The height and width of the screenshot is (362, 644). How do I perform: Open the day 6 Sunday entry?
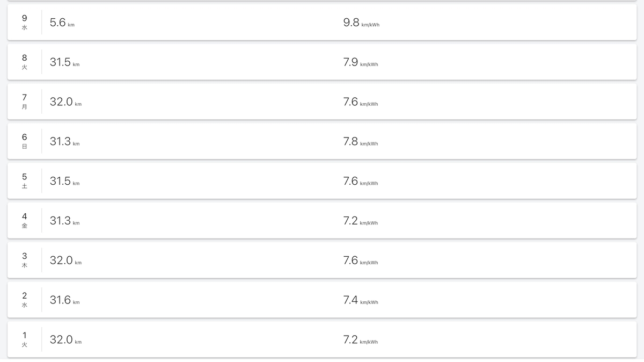click(322, 141)
